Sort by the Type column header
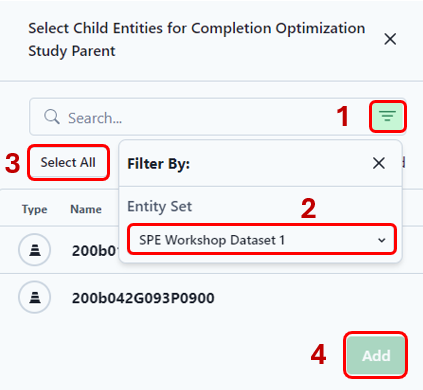 (x=35, y=209)
